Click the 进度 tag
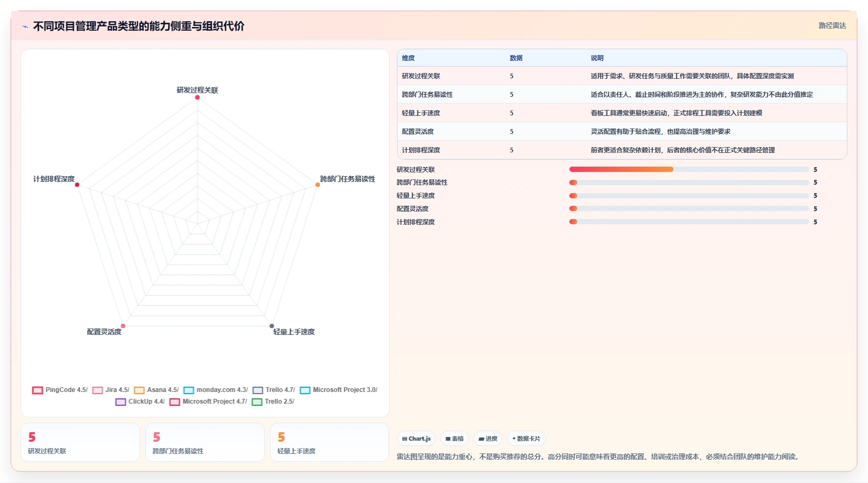 (488, 439)
